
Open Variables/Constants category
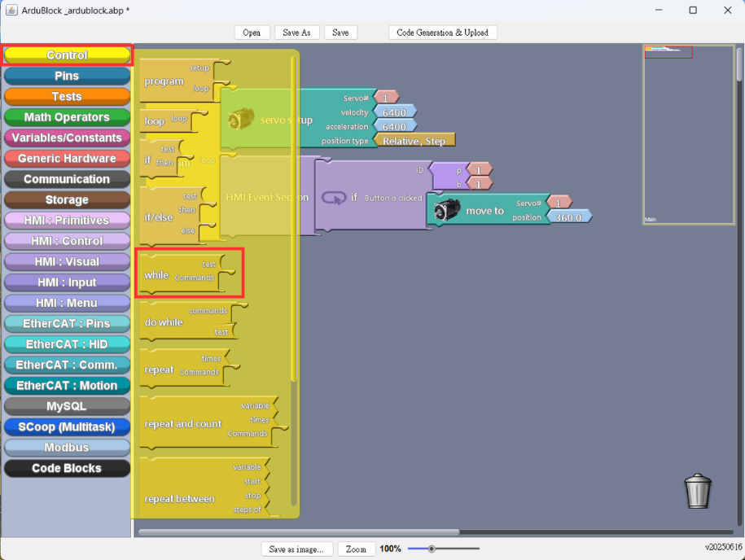(67, 138)
